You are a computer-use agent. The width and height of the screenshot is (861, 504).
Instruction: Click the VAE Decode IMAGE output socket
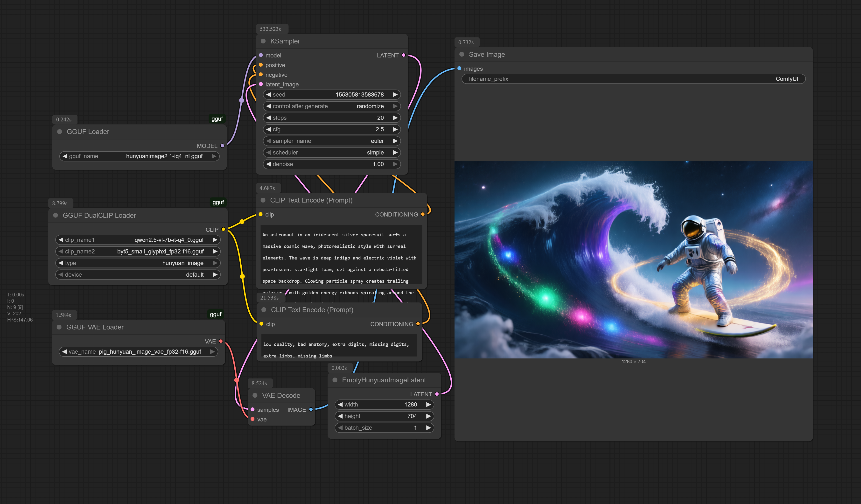click(311, 409)
